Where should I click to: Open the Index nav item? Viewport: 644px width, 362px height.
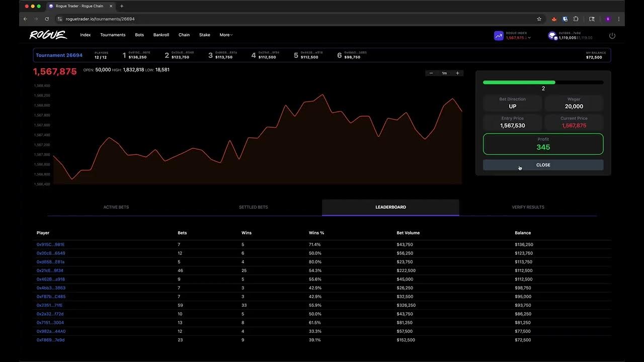[86, 35]
